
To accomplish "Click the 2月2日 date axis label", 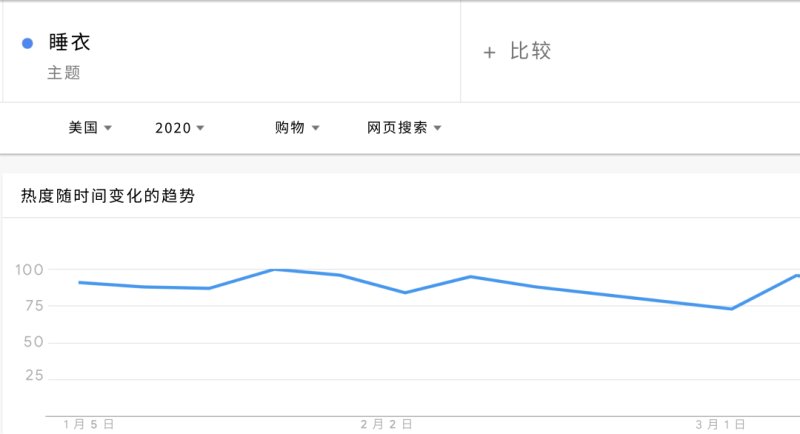I will point(386,424).
